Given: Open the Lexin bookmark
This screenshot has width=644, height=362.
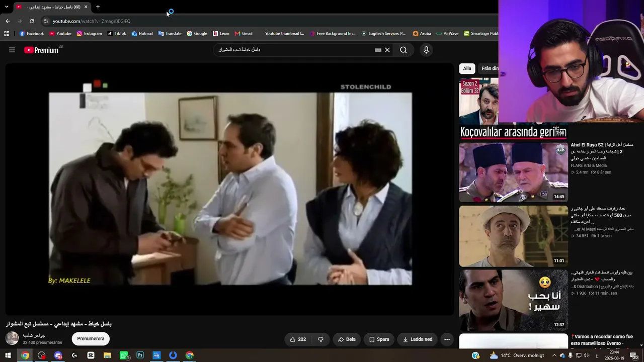Looking at the screenshot, I should 221,34.
